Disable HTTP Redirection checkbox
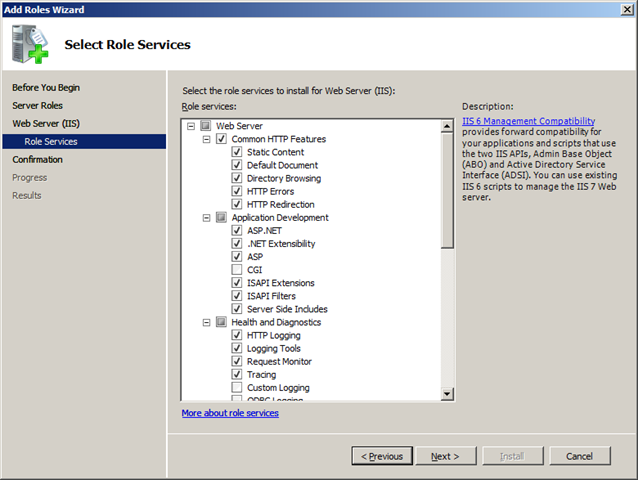Image resolution: width=638 pixels, height=480 pixels. [237, 204]
